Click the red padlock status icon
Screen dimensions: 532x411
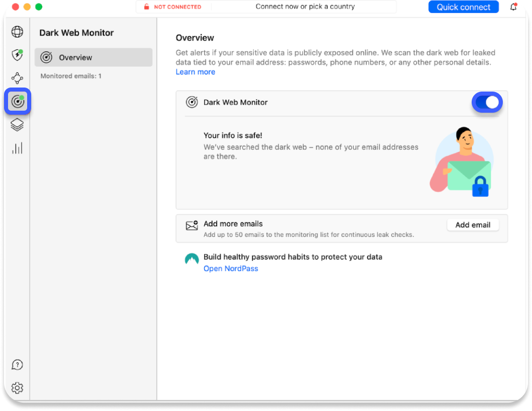pos(146,7)
